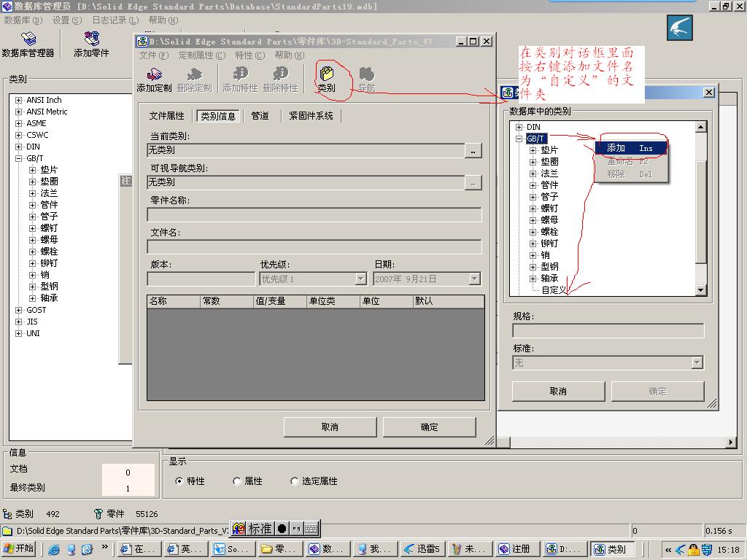The height and width of the screenshot is (560, 747).
Task: Click browse button next to 当前类别
Action: [473, 151]
